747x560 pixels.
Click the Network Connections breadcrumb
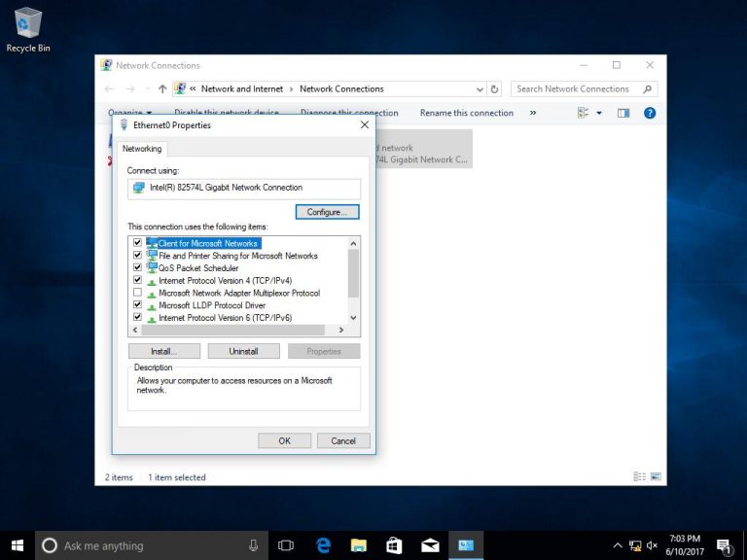coord(341,89)
